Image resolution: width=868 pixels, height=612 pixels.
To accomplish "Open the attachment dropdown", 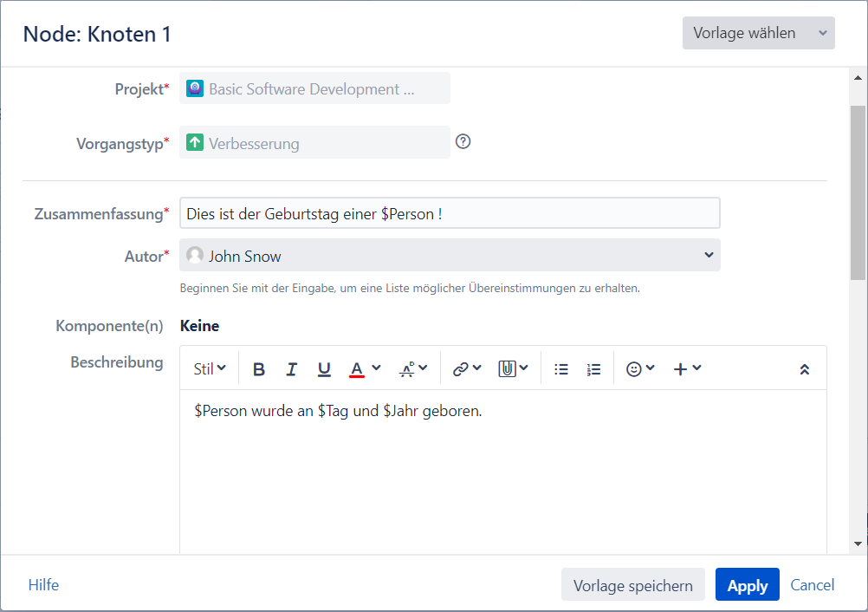I will click(513, 369).
